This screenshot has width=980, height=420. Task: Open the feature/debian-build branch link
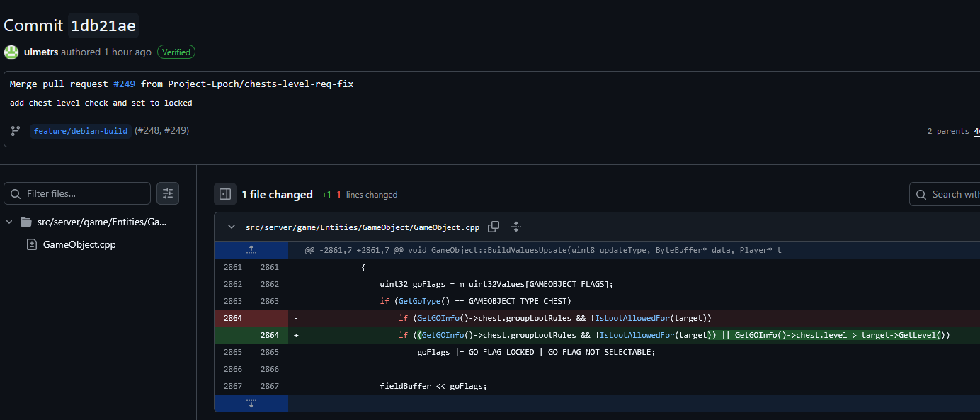[81, 131]
